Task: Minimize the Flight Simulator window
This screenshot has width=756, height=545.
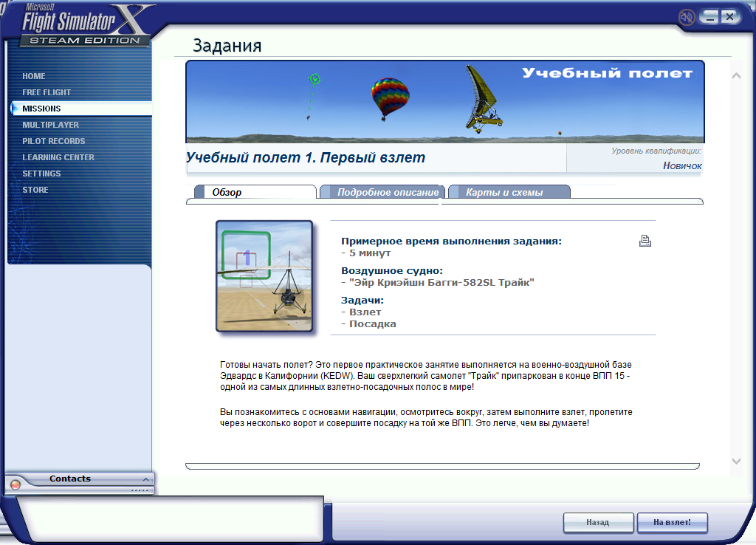Action: [709, 17]
